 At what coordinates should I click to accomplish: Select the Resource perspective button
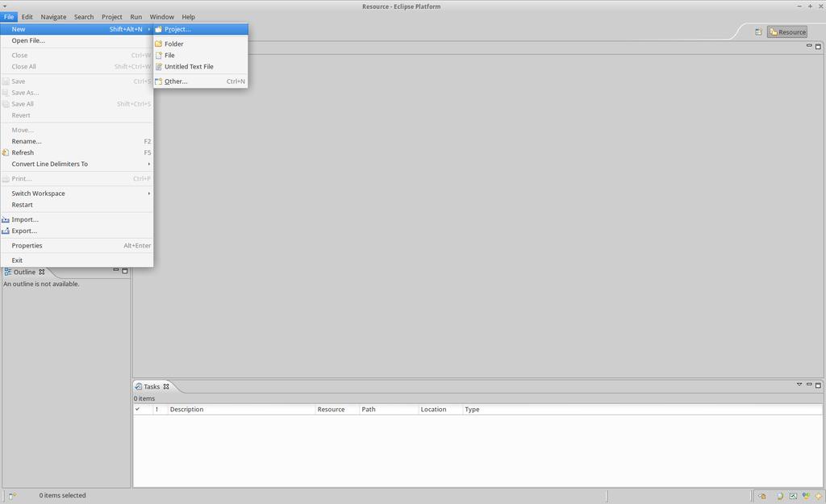(787, 32)
